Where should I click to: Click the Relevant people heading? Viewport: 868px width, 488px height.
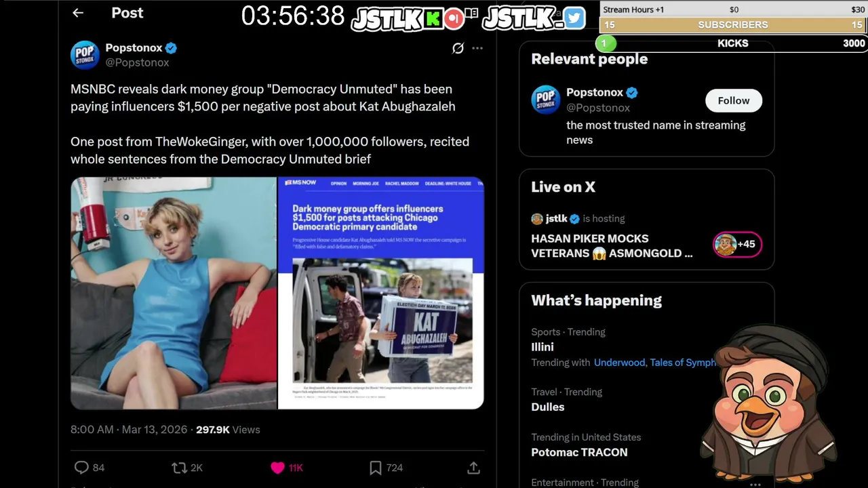click(589, 60)
